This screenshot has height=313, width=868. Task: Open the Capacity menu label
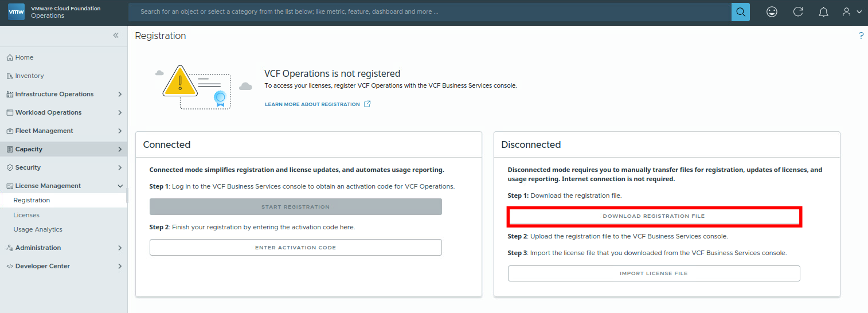click(29, 149)
